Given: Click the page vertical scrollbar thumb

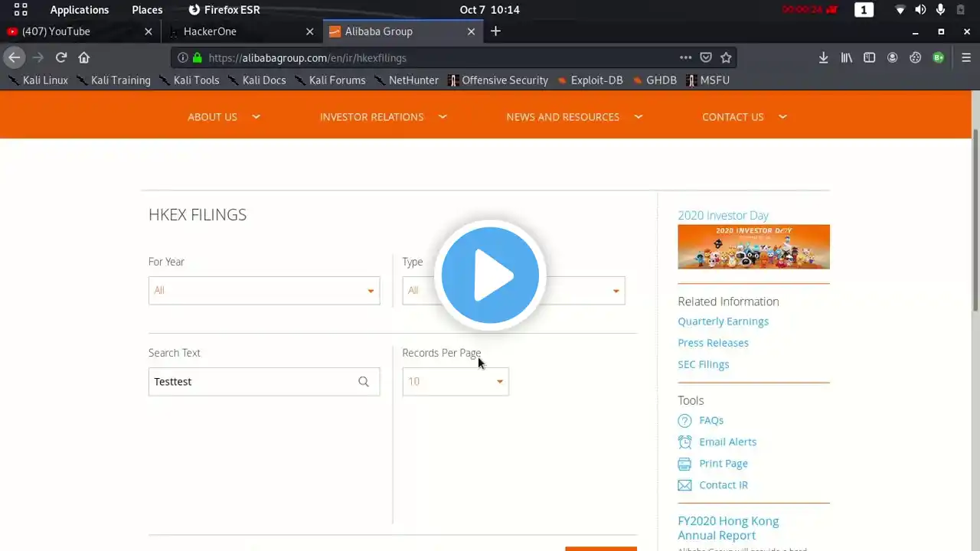Looking at the screenshot, I should tap(975, 220).
